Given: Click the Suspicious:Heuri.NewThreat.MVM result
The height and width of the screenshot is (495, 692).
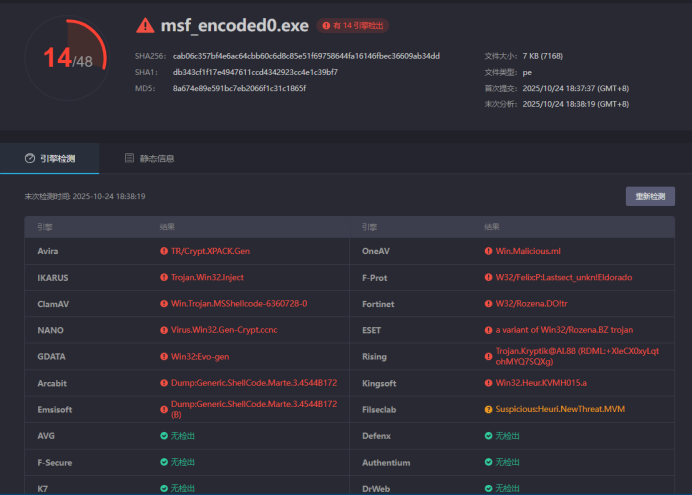Looking at the screenshot, I should tap(560, 409).
